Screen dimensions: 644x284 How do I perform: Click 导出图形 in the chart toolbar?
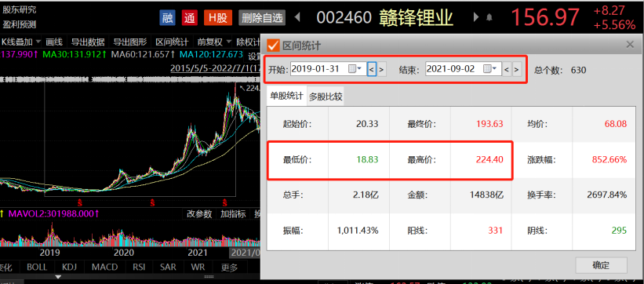tap(129, 42)
